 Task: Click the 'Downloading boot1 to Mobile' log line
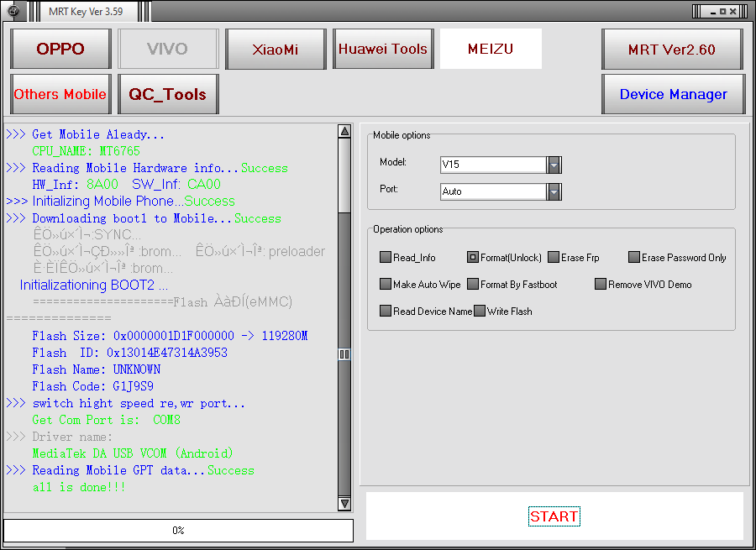point(144,218)
